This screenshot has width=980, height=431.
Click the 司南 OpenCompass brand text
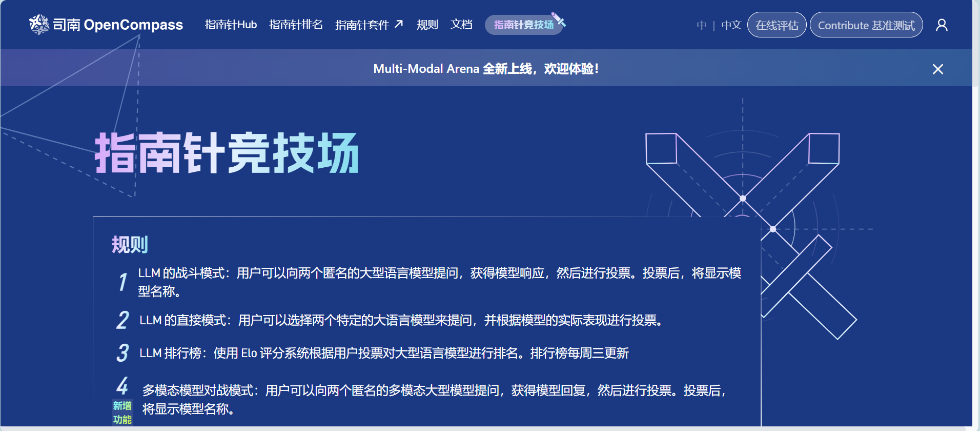tap(118, 25)
